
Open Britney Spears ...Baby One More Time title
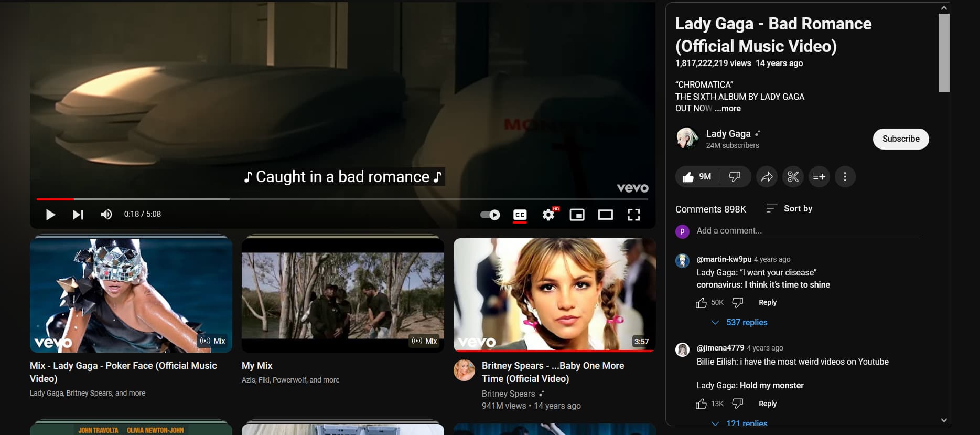553,372
